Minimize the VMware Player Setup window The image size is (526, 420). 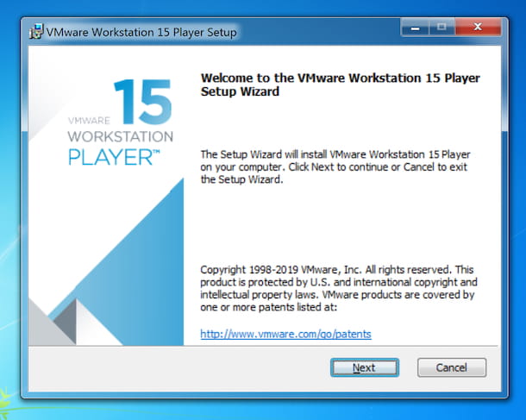click(415, 28)
